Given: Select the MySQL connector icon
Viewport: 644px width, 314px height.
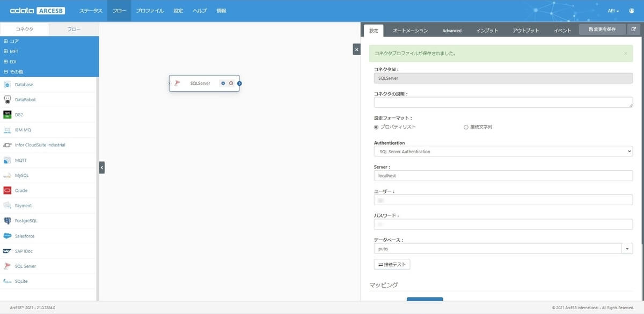Looking at the screenshot, I should (8, 175).
